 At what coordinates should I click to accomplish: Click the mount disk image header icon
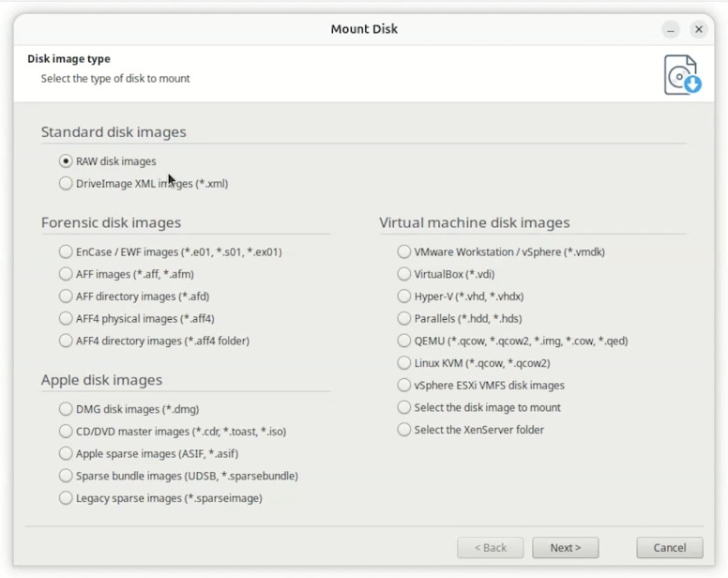(682, 75)
